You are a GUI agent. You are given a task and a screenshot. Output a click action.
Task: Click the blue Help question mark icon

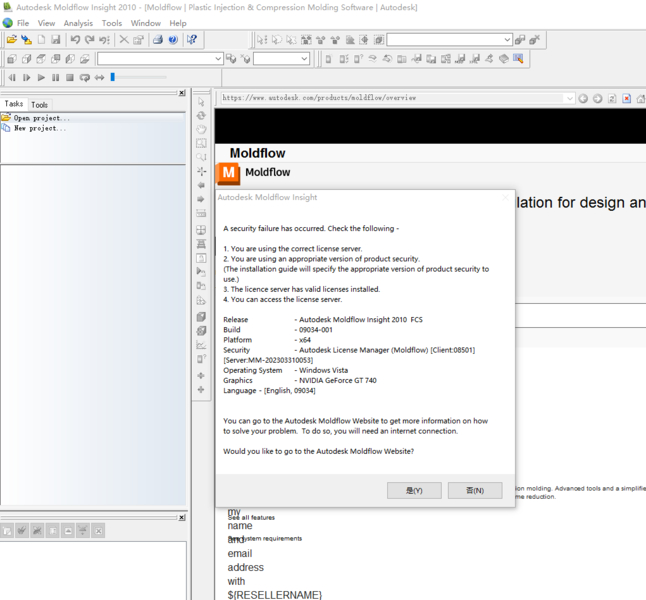pos(173,40)
